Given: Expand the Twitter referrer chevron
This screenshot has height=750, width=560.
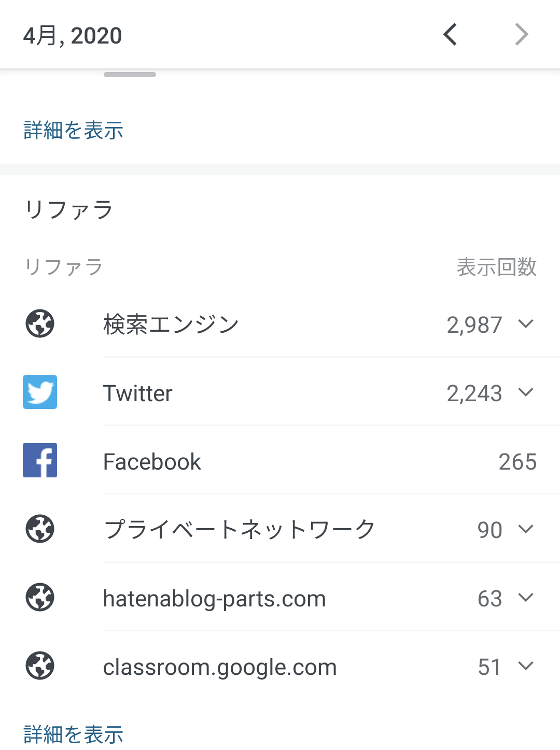Looking at the screenshot, I should [525, 392].
